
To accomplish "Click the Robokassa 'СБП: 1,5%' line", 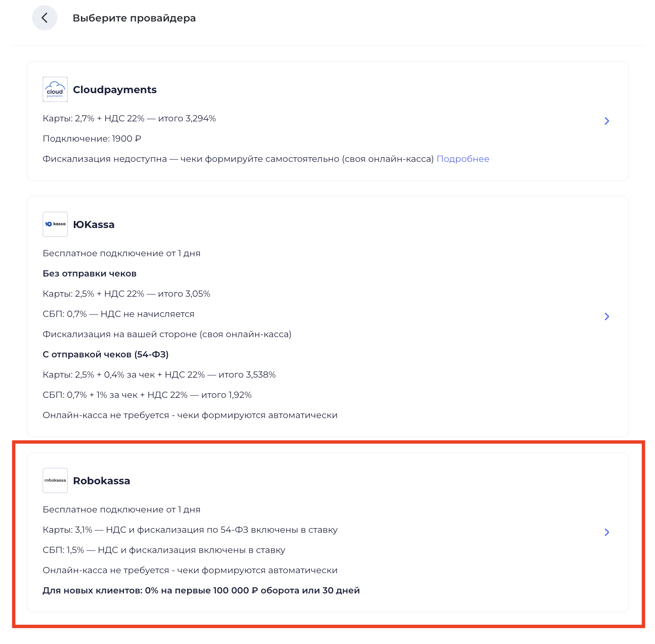I will [x=164, y=550].
